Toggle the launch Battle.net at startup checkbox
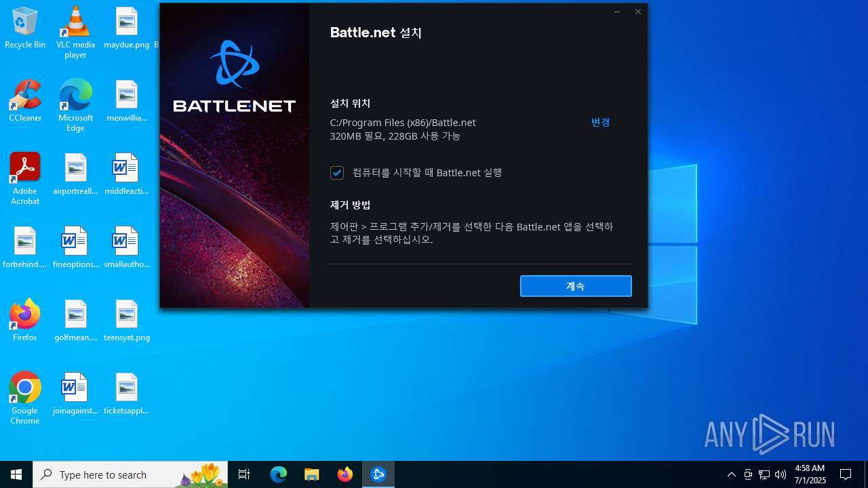868x488 pixels. point(337,173)
